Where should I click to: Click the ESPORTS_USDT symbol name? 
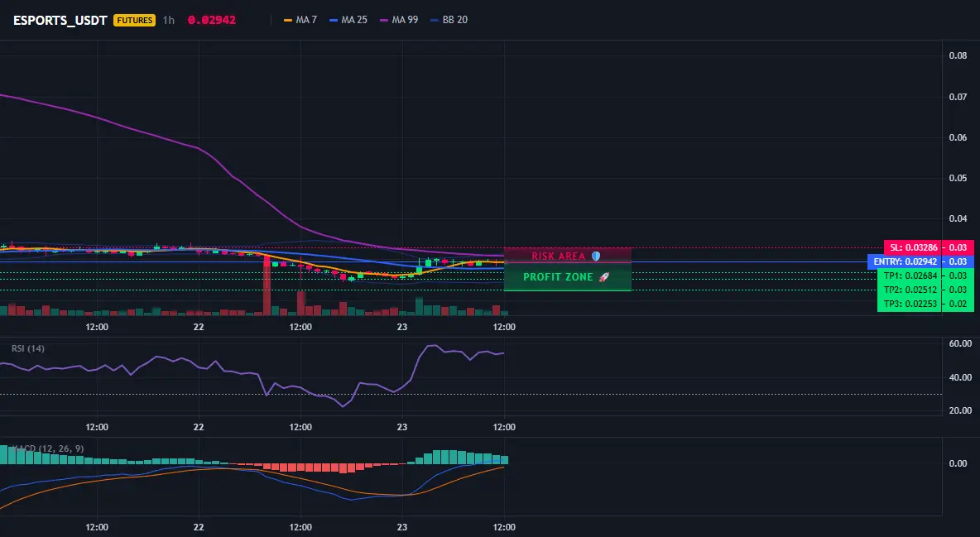[x=60, y=20]
